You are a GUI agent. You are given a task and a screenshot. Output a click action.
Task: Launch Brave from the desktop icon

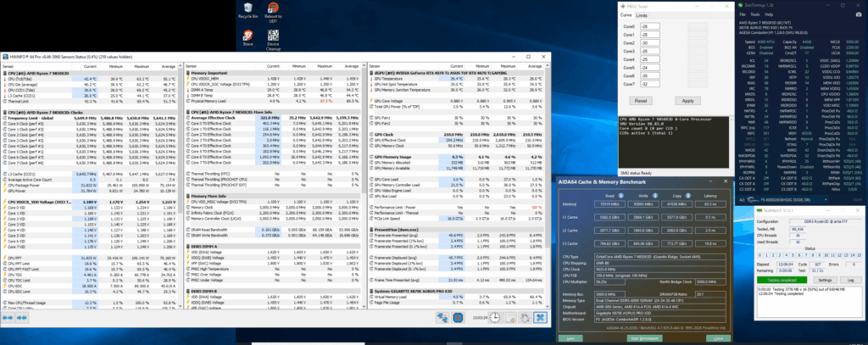point(248,37)
